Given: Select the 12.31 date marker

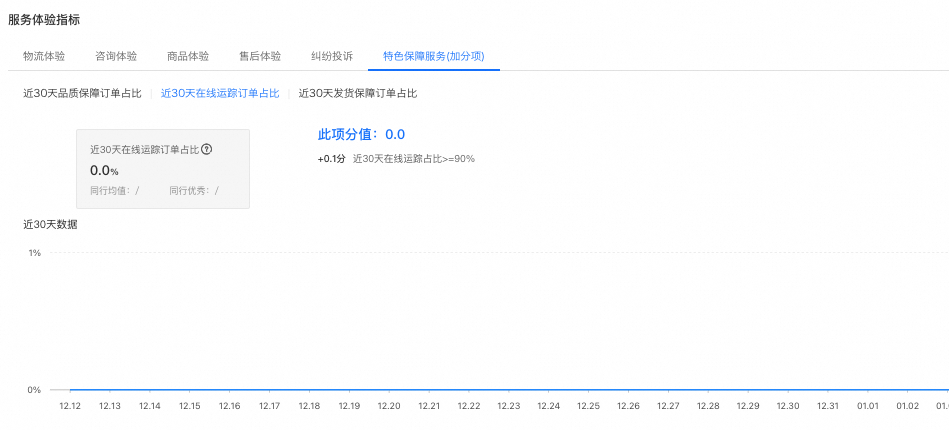Looking at the screenshot, I should (828, 406).
